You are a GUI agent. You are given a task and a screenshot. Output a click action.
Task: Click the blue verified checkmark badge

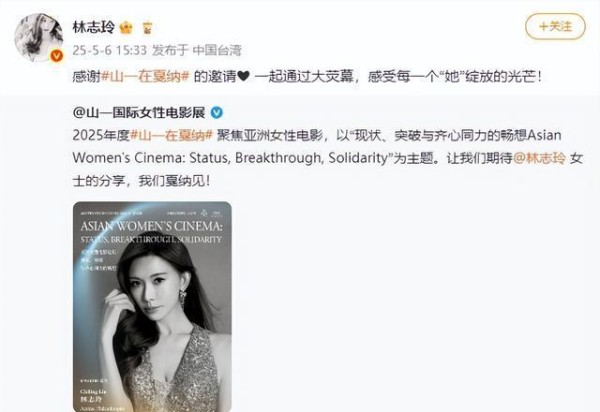pos(217,112)
